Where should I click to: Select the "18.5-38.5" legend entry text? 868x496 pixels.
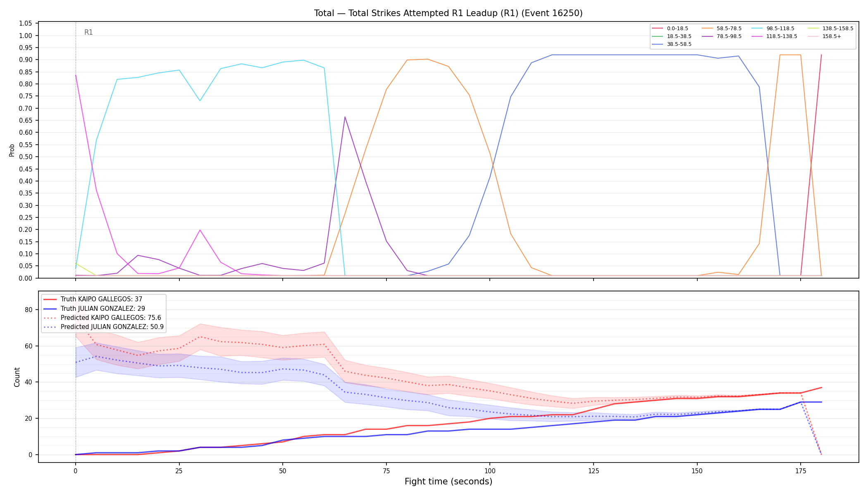679,36
